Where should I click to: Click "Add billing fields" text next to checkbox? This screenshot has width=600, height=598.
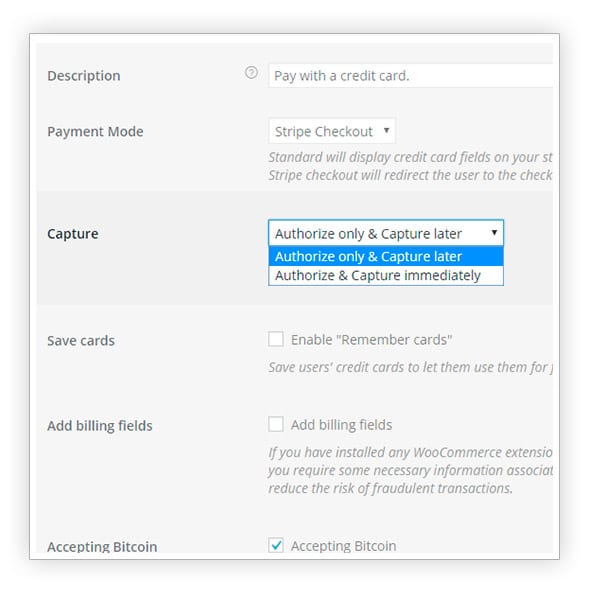click(x=341, y=425)
